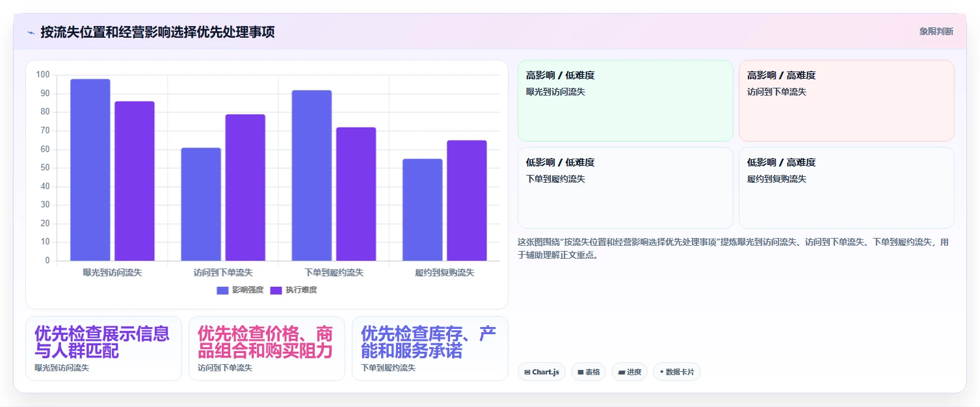Click the 影响强度 bar for 曝光到访问流失
This screenshot has width=980, height=407.
click(x=90, y=170)
